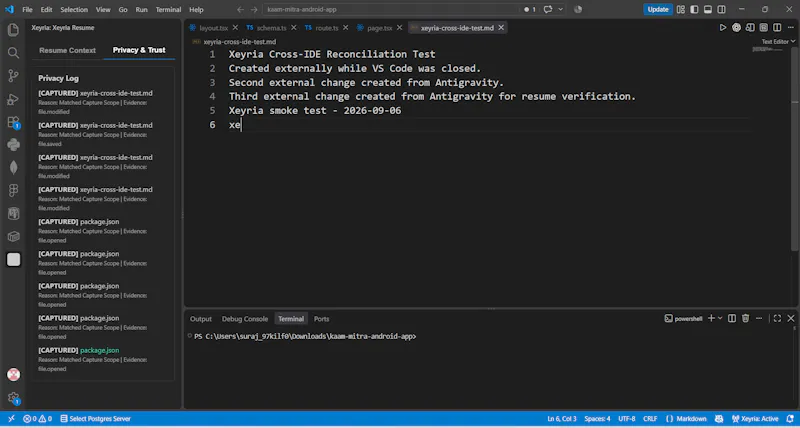Switch to Resume Context tab

pos(67,50)
